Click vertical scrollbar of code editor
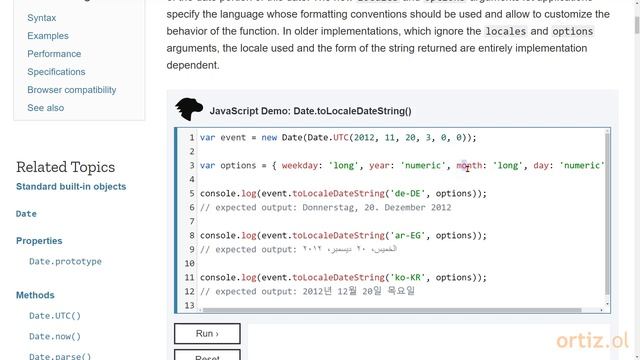640x360 pixels. (607, 213)
